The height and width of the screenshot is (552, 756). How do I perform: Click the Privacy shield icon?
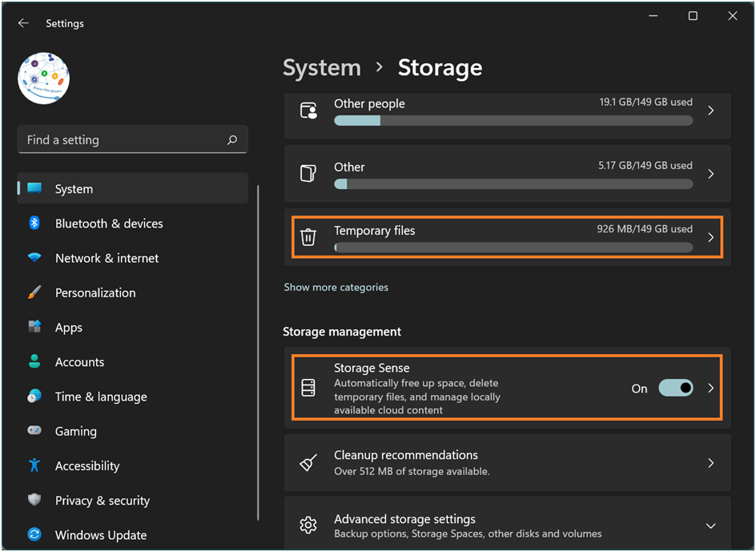pyautogui.click(x=34, y=499)
